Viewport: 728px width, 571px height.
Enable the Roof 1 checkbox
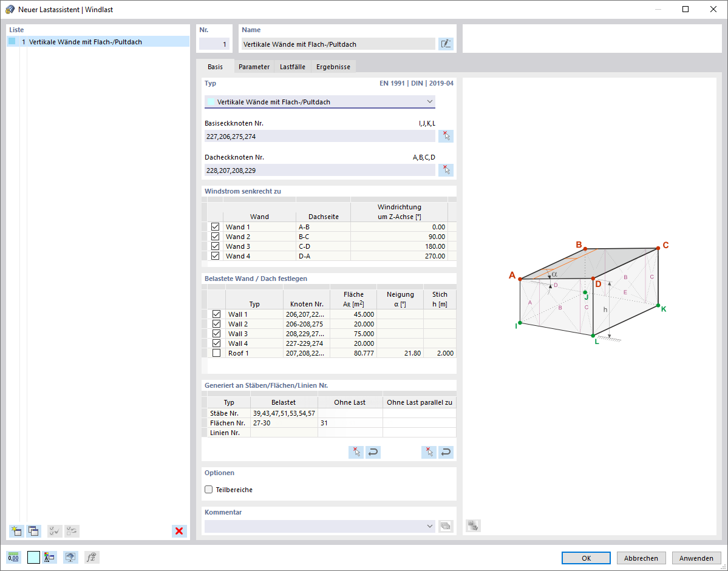pos(216,353)
